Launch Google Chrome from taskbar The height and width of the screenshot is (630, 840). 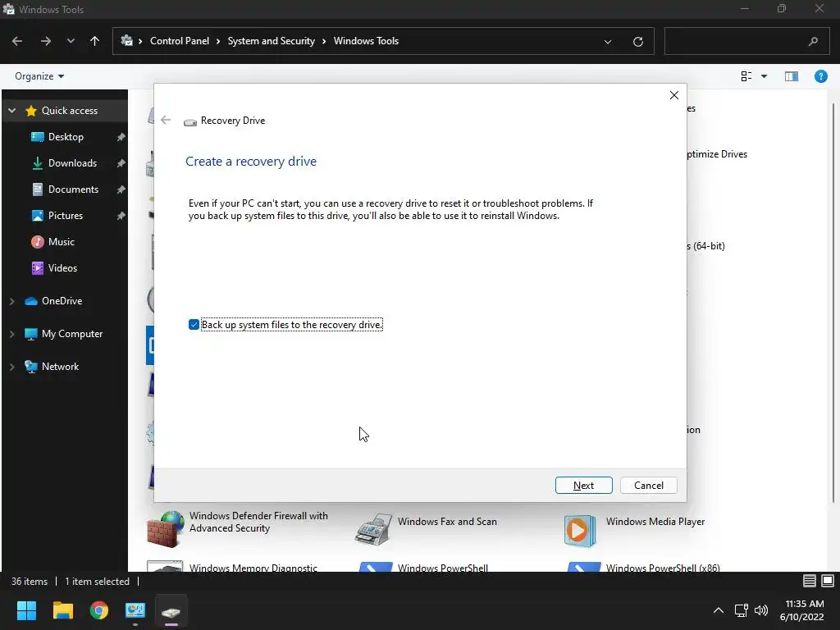(99, 610)
